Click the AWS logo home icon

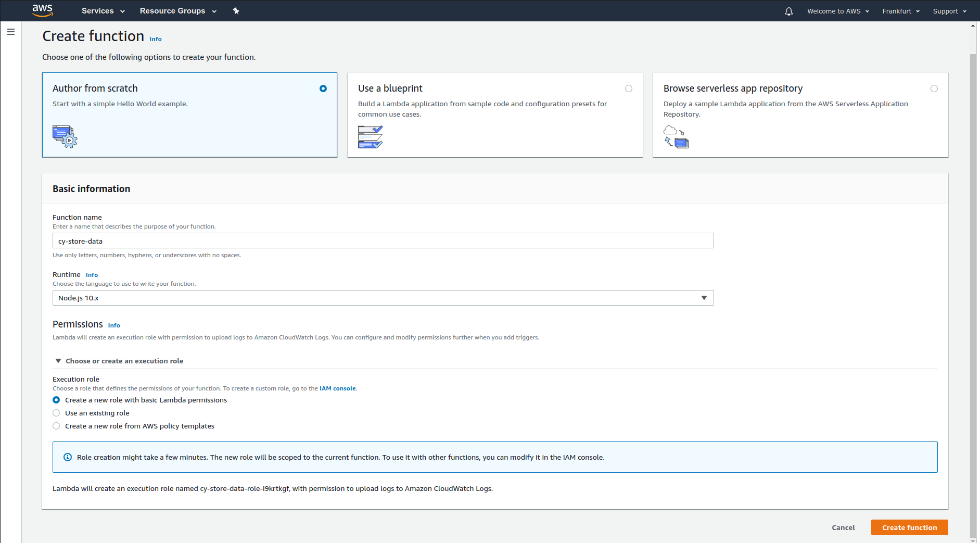(42, 10)
